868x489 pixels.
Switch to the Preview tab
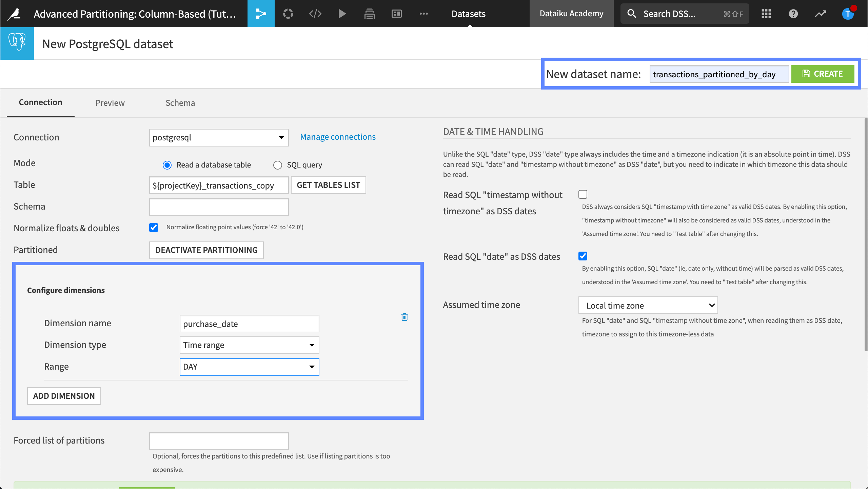[x=110, y=102]
